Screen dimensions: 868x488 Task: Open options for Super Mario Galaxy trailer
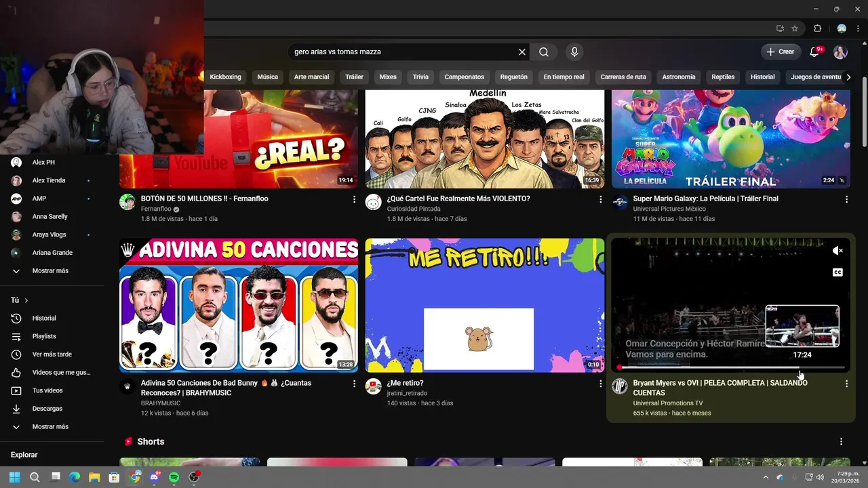[x=846, y=199]
